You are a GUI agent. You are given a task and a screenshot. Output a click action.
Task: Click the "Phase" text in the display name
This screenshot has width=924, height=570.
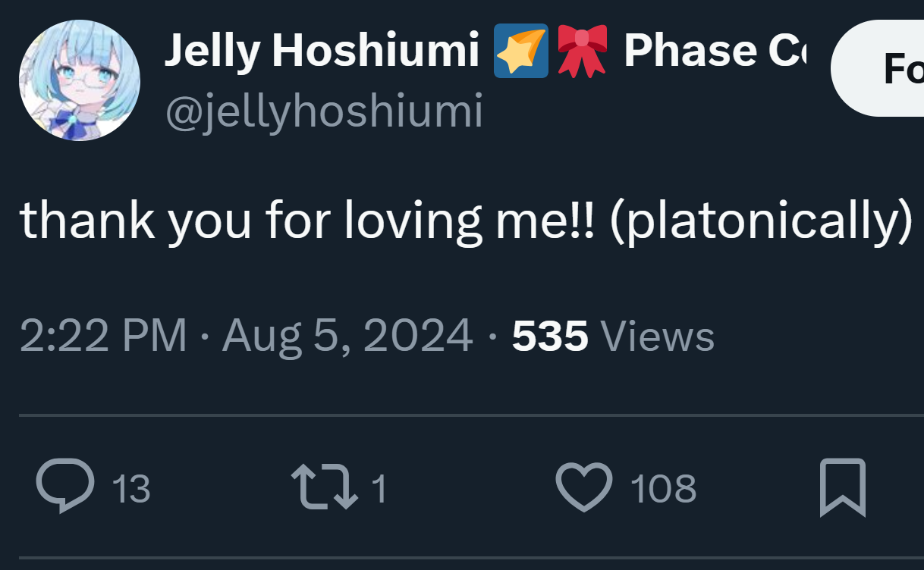689,51
